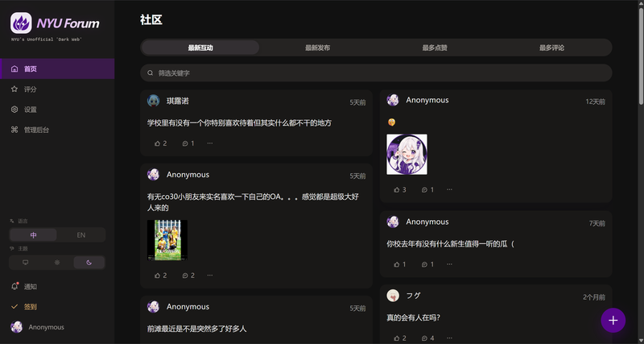
Task: Switch to the 最多点赞 tab
Action: coord(435,48)
